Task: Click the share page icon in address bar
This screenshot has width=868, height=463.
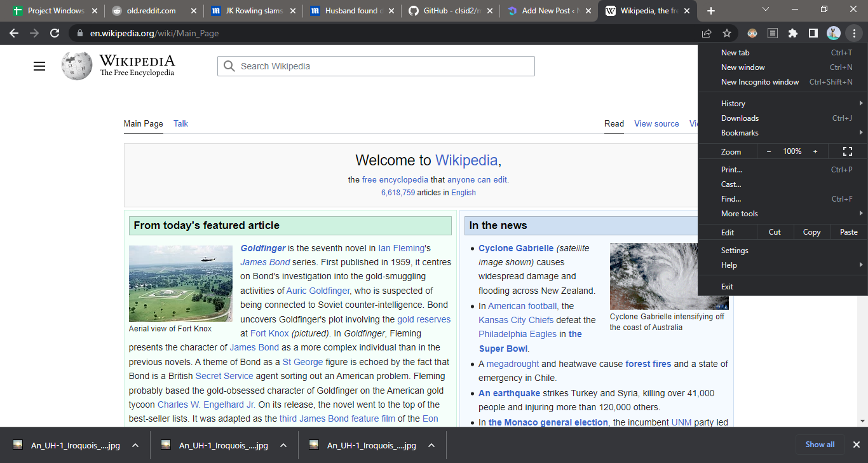Action: click(x=707, y=33)
